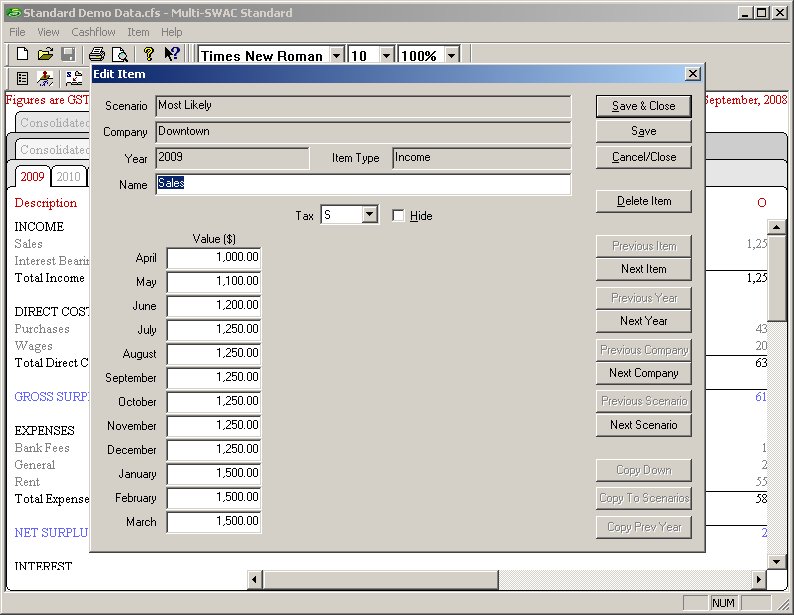Open the Cashflow menu

pyautogui.click(x=93, y=32)
